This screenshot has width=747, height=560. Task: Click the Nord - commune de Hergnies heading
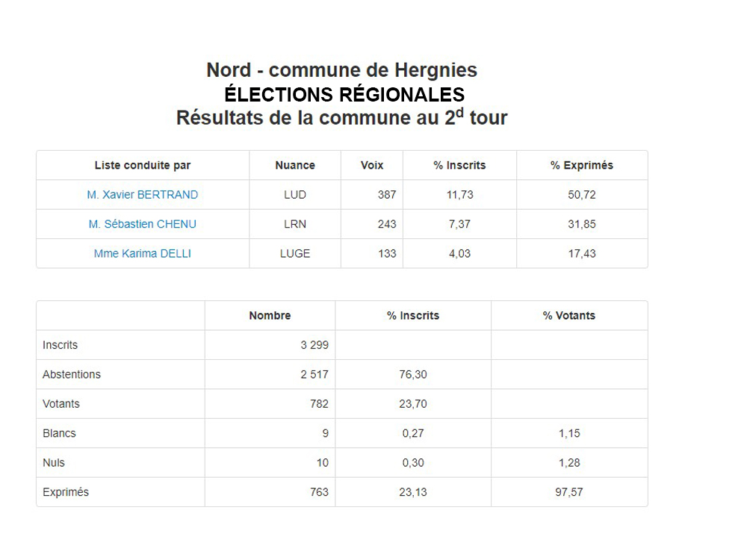click(x=341, y=70)
